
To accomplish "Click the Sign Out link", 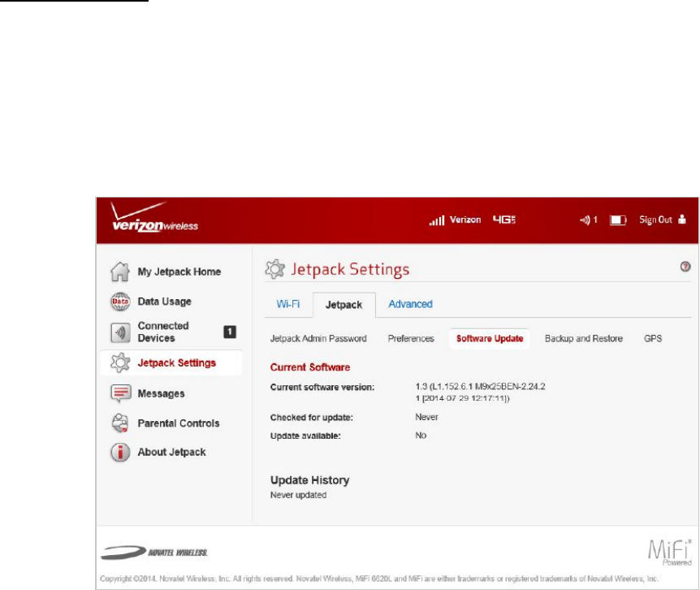I will pos(655,219).
